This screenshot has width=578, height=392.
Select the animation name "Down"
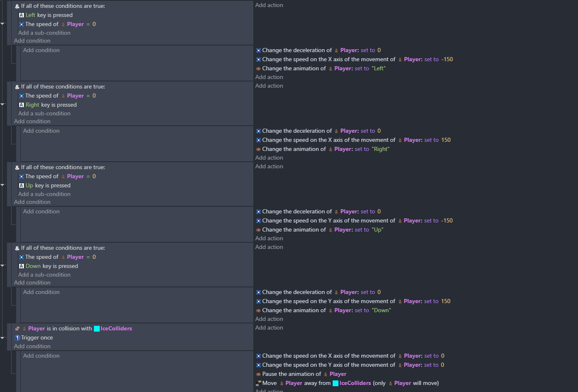[381, 311]
